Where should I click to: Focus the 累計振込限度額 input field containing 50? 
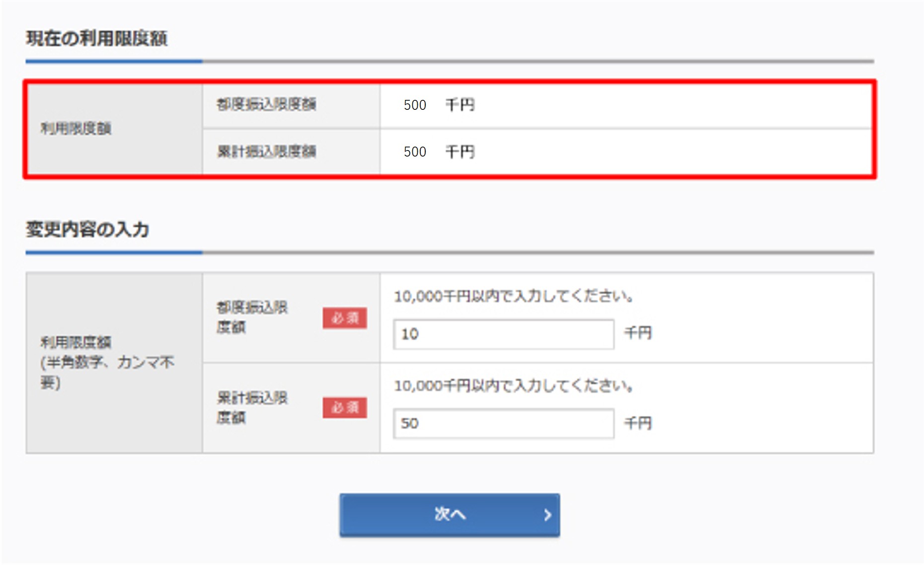[503, 423]
